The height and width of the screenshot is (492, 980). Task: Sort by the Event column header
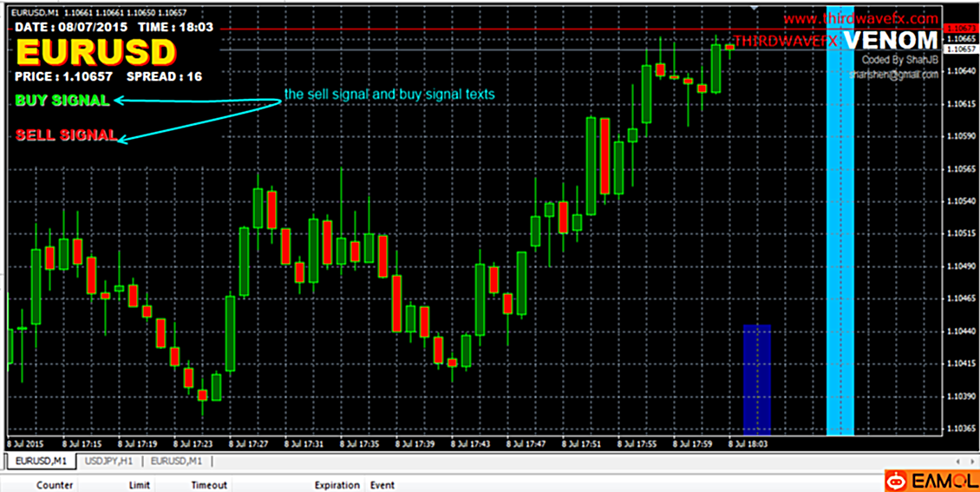(382, 485)
